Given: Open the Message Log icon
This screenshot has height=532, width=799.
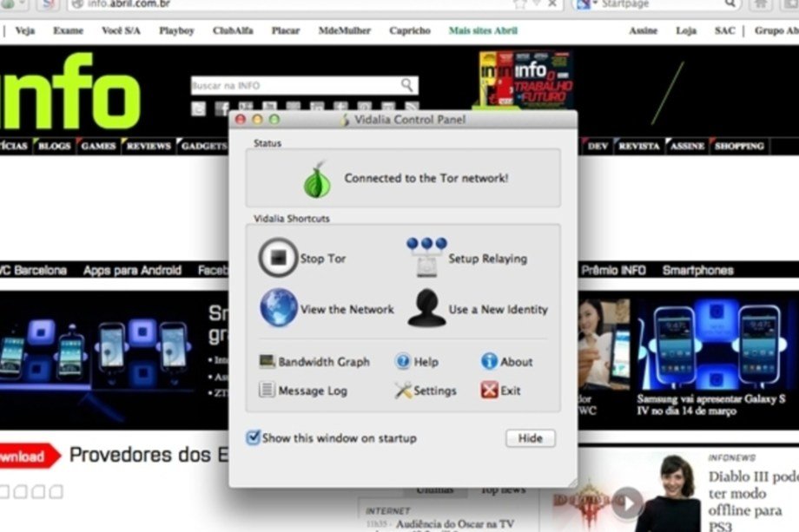Looking at the screenshot, I should [x=267, y=390].
